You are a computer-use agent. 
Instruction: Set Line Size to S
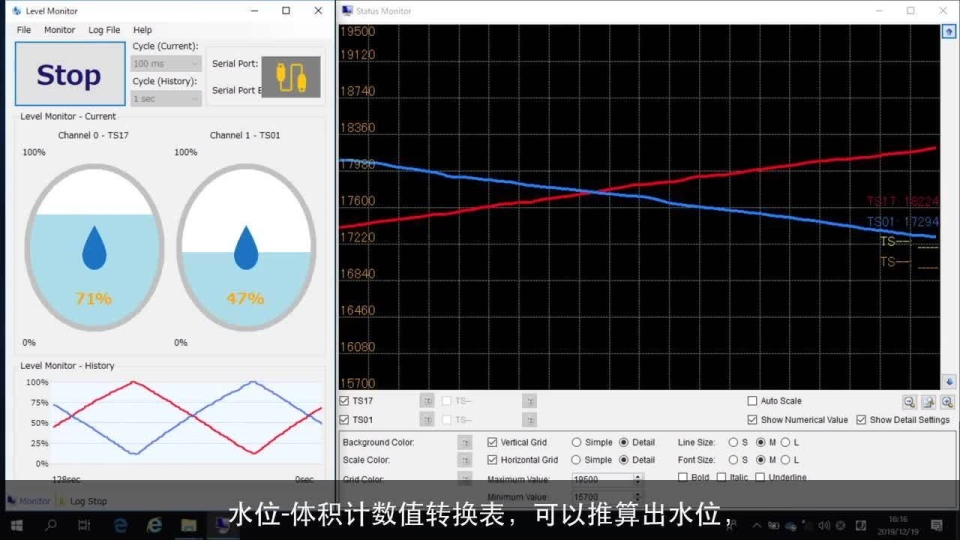(733, 442)
